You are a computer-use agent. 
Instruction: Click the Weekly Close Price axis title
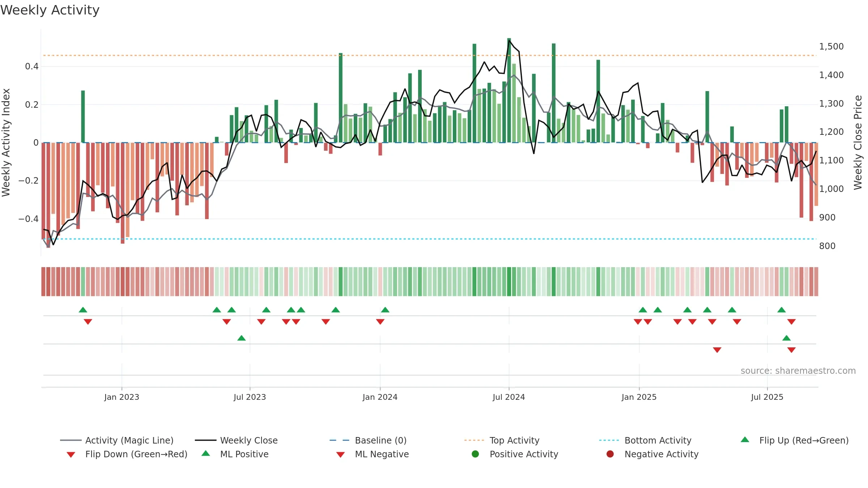click(858, 142)
